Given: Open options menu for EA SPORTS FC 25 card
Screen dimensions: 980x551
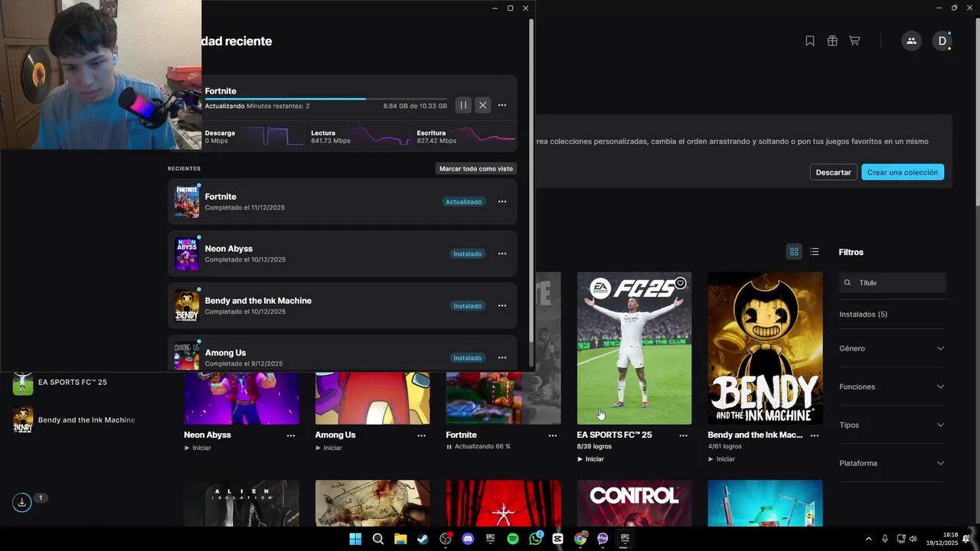Looking at the screenshot, I should click(684, 435).
